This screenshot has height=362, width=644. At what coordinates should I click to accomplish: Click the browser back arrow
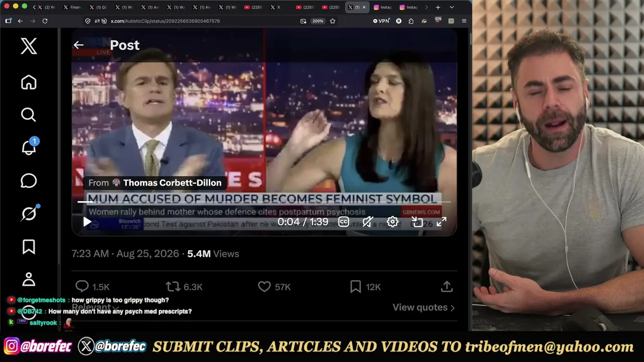pyautogui.click(x=20, y=21)
